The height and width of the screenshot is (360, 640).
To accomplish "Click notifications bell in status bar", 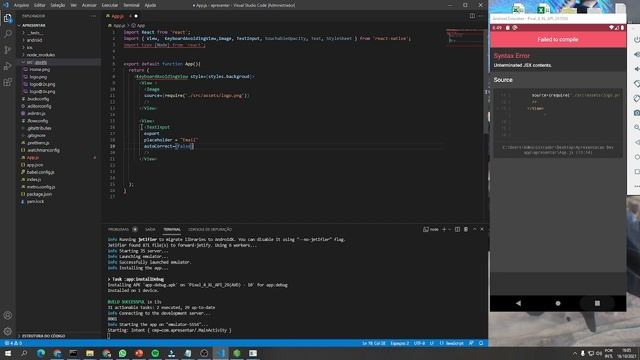I will pyautogui.click(x=481, y=343).
